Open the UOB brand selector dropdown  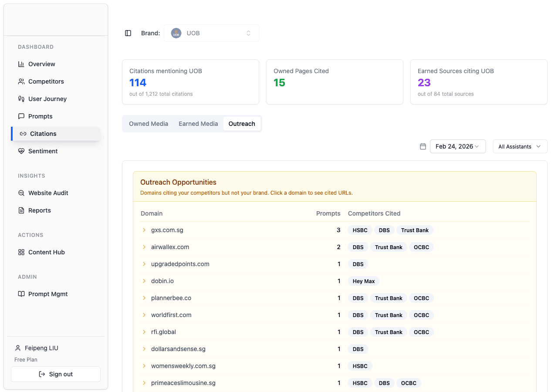pyautogui.click(x=211, y=33)
